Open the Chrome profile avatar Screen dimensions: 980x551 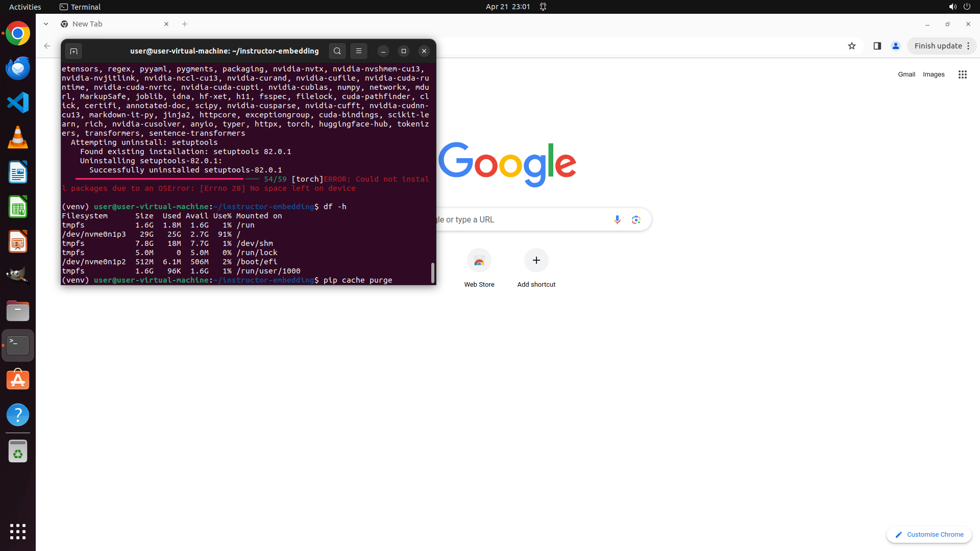tap(895, 46)
